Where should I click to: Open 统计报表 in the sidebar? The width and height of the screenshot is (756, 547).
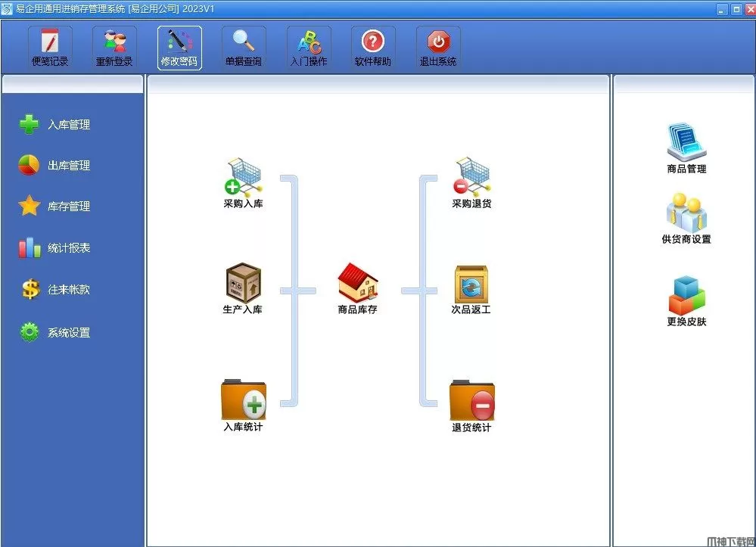54,247
